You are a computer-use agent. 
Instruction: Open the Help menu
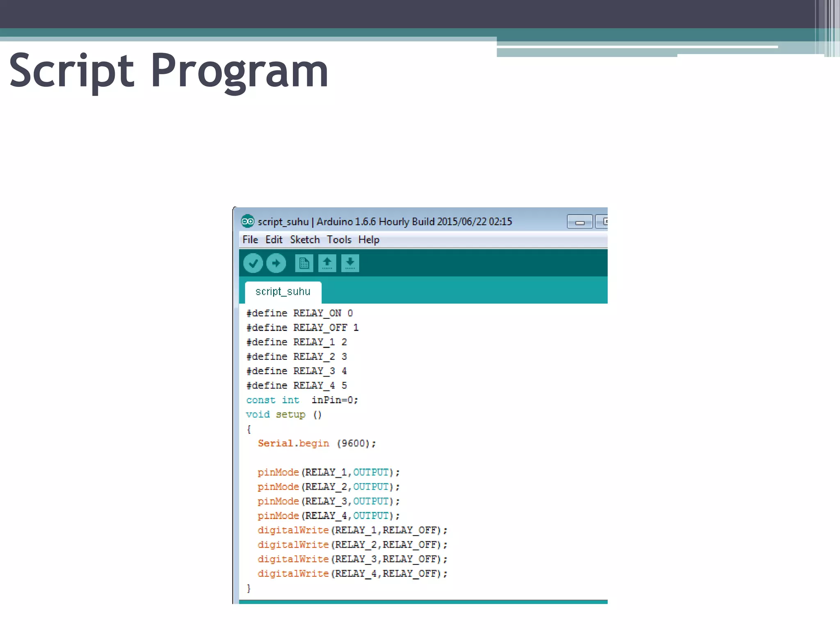tap(369, 240)
